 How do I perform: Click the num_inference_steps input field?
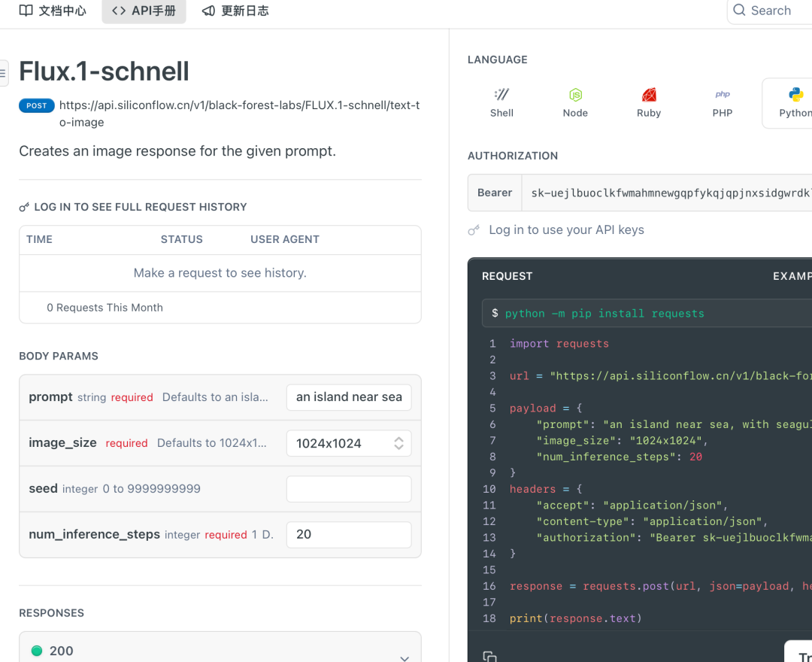349,535
